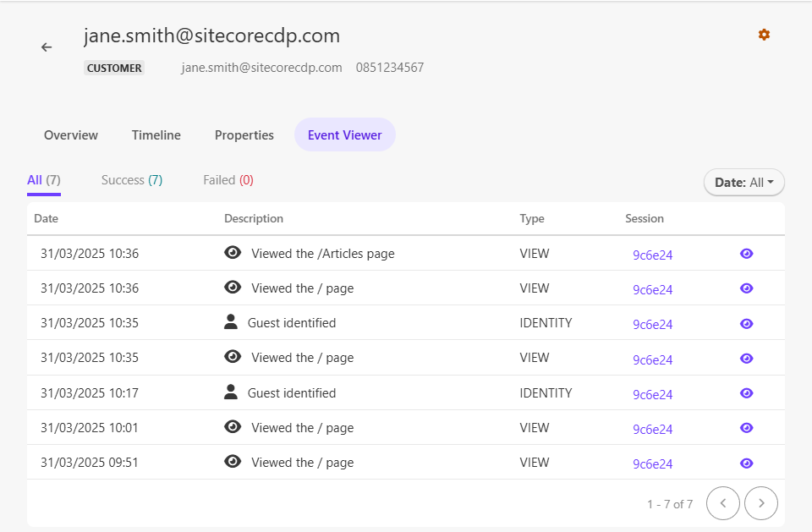Image resolution: width=812 pixels, height=532 pixels.
Task: Open the Timeline tab
Action: (x=156, y=135)
